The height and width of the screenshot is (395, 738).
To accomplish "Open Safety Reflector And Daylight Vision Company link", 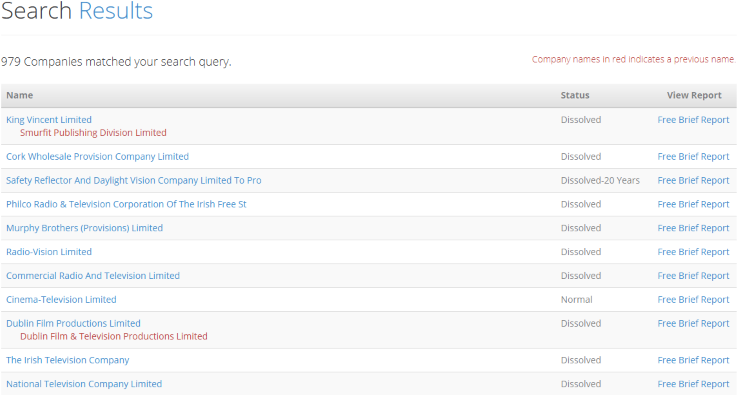I will (134, 180).
